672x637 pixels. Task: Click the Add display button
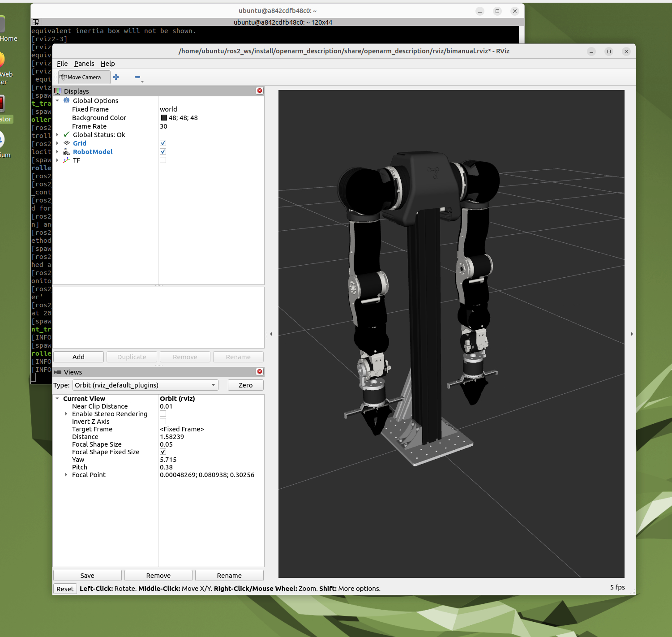pos(78,357)
